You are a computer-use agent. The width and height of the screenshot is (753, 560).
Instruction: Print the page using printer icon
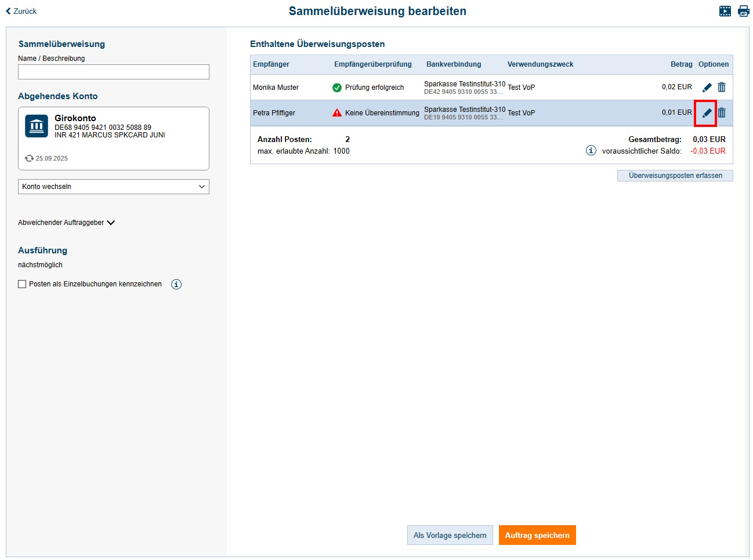pos(743,11)
